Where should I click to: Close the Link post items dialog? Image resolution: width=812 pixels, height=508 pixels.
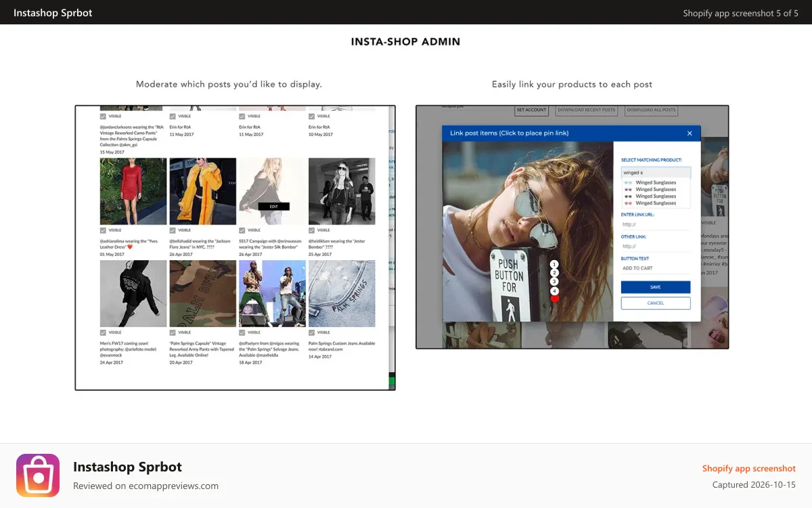click(x=690, y=133)
